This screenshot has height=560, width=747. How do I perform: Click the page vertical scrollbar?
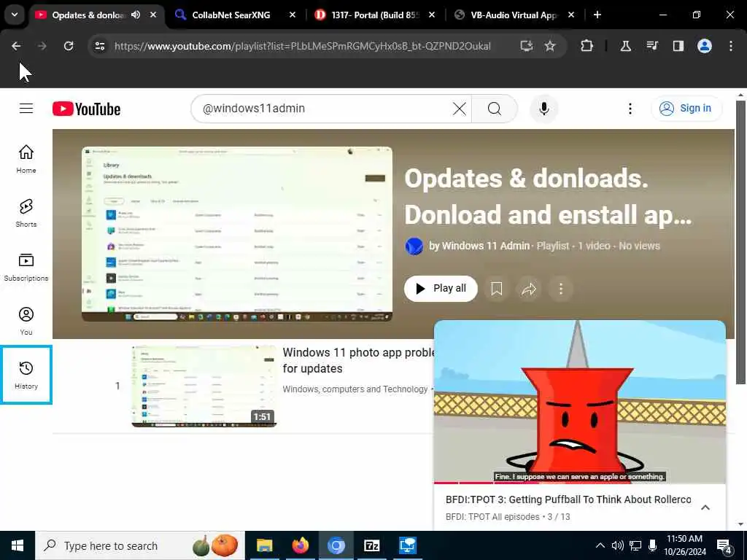click(740, 242)
